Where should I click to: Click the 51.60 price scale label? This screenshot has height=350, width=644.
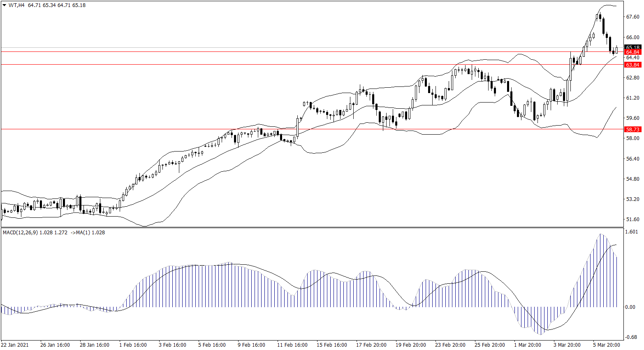[x=632, y=219]
